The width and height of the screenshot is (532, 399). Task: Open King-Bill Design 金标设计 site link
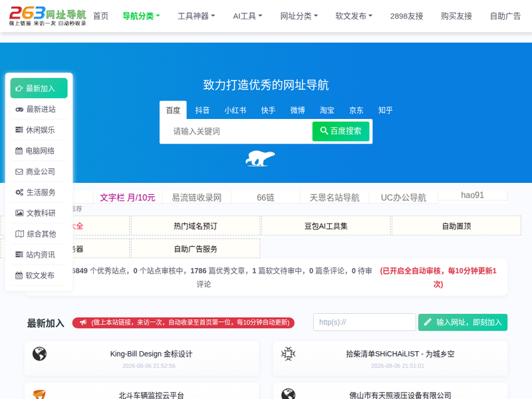tap(151, 354)
